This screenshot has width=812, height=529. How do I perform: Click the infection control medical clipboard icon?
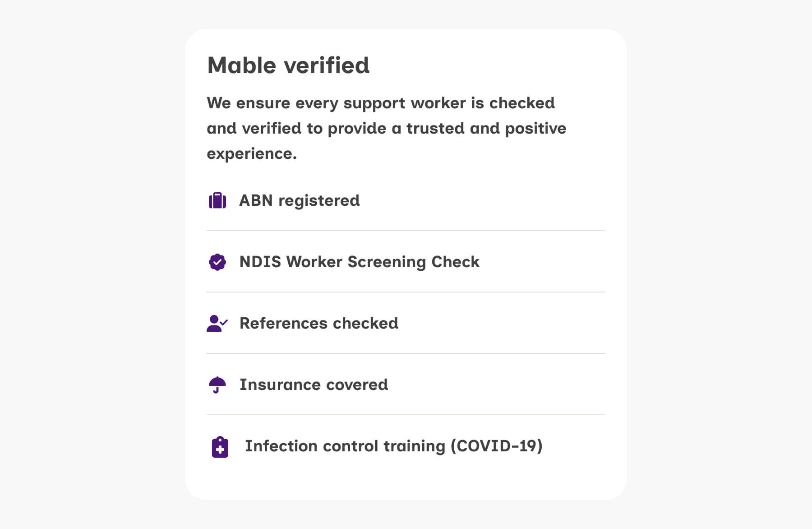pos(220,447)
